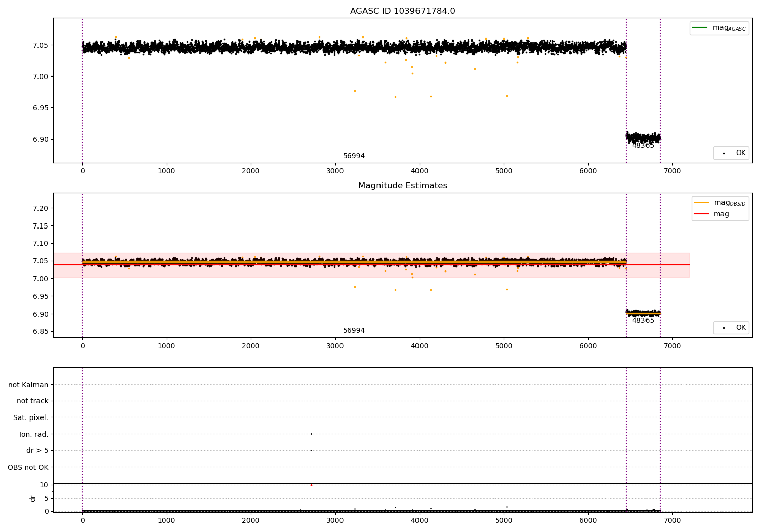
Task: Click the "5" tick on the dr axis
Action: tap(46, 498)
